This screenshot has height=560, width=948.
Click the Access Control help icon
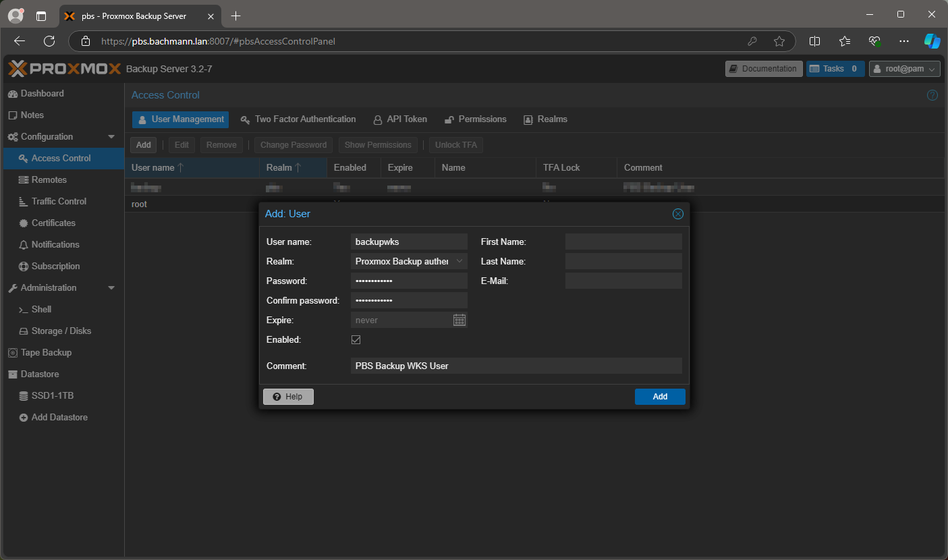932,95
